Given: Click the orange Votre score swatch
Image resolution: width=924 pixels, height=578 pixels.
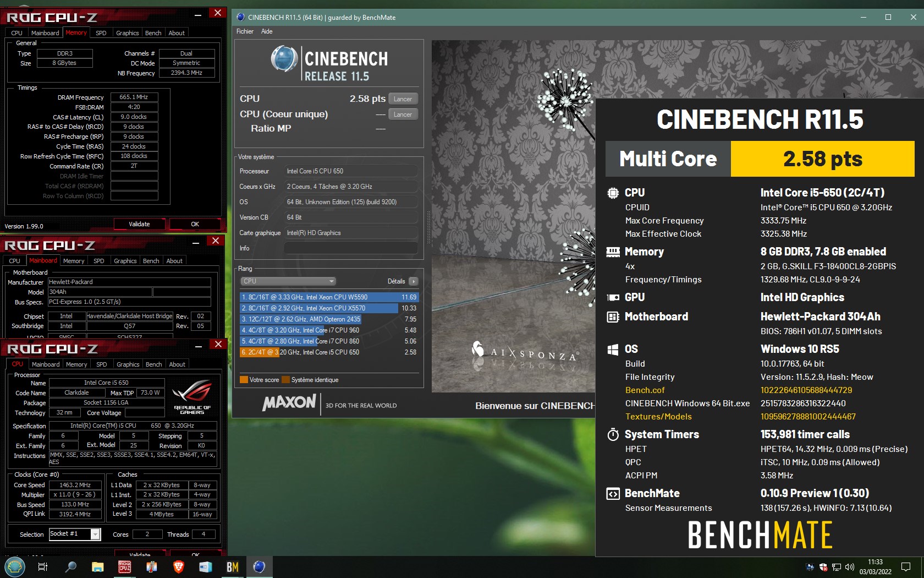Looking at the screenshot, I should [x=244, y=380].
